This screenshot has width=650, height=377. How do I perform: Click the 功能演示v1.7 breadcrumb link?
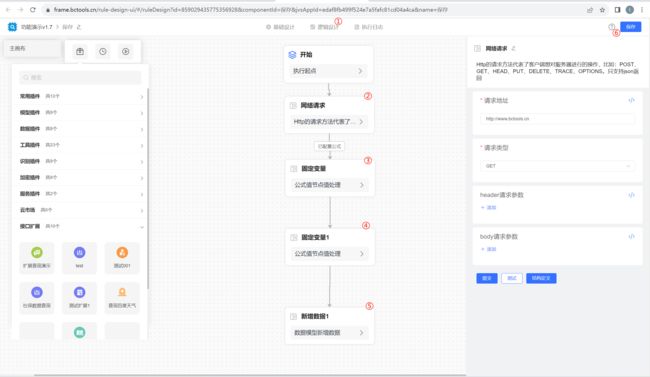(x=36, y=27)
